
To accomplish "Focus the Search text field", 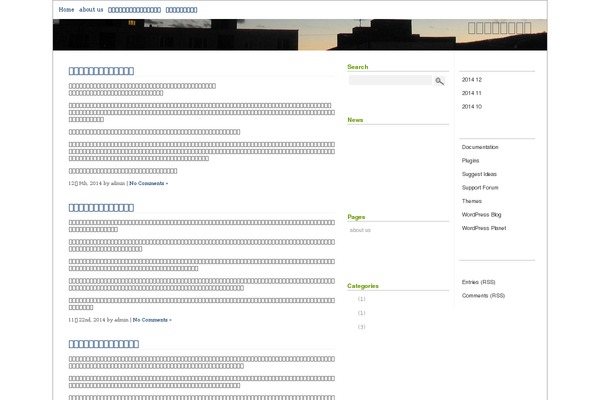I will click(x=390, y=80).
